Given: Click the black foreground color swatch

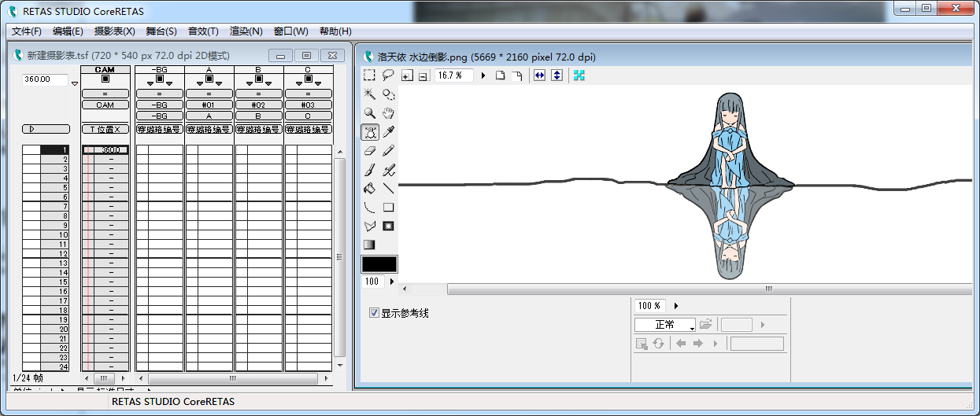Looking at the screenshot, I should 379,264.
